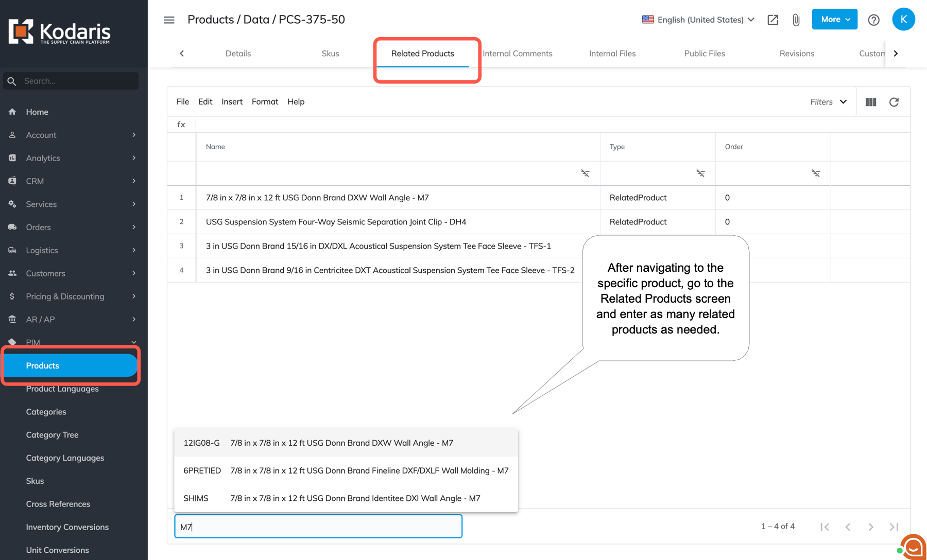
Task: Switch to the Skus tab
Action: click(330, 54)
